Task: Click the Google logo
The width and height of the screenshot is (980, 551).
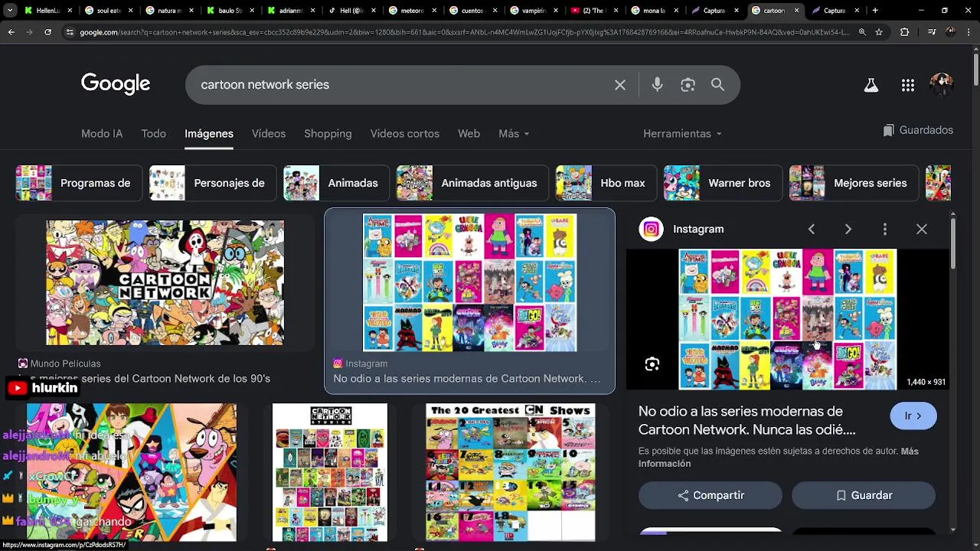Action: pos(116,84)
